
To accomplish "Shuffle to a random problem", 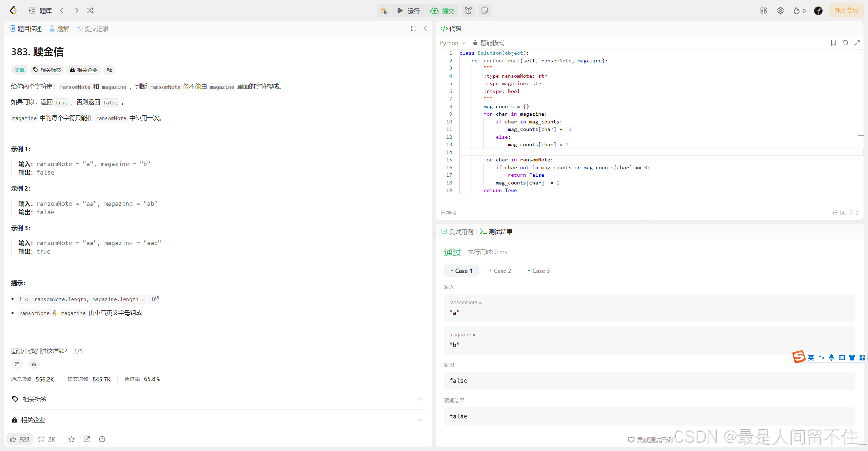I will point(90,11).
